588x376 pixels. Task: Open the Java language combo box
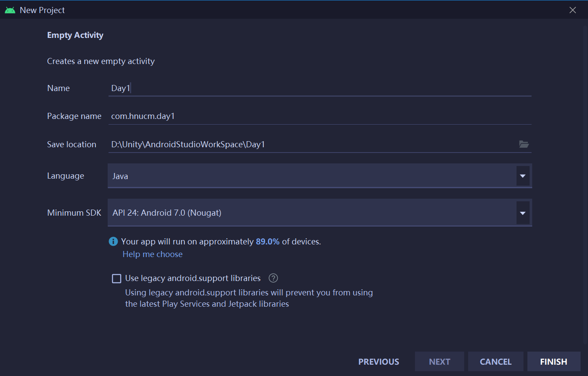click(x=319, y=176)
